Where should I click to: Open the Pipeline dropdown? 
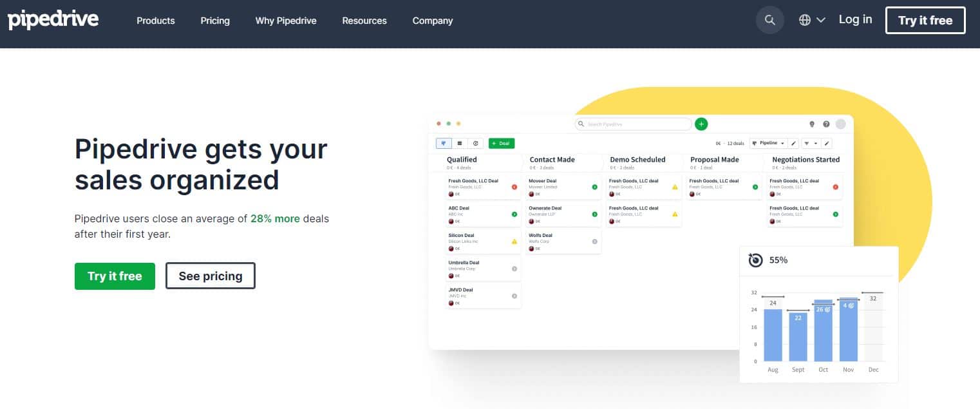coord(768,143)
